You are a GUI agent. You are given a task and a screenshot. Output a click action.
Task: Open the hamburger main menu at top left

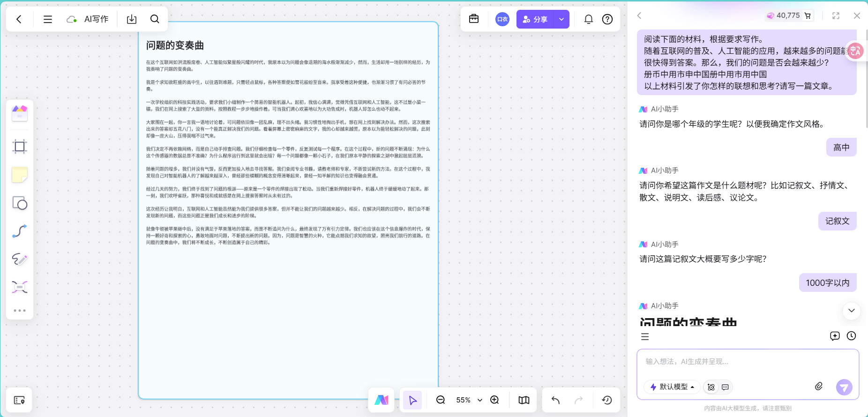tap(48, 19)
